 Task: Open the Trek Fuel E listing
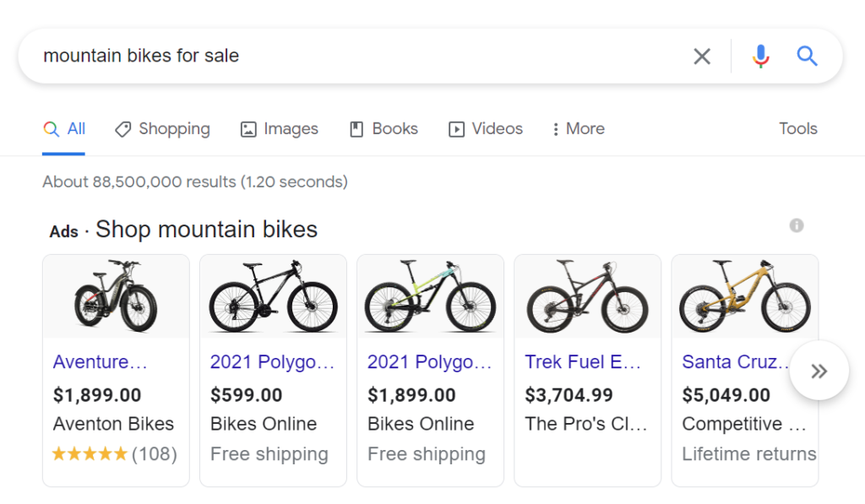pyautogui.click(x=584, y=361)
